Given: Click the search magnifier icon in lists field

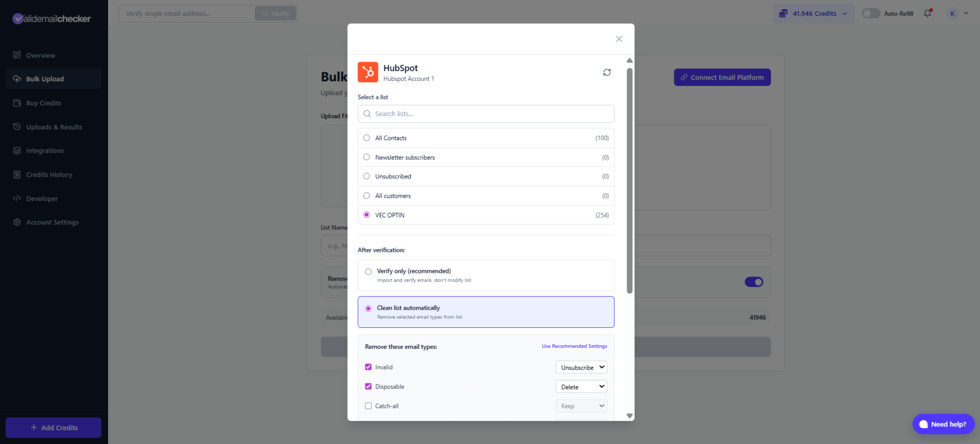Looking at the screenshot, I should coord(367,114).
